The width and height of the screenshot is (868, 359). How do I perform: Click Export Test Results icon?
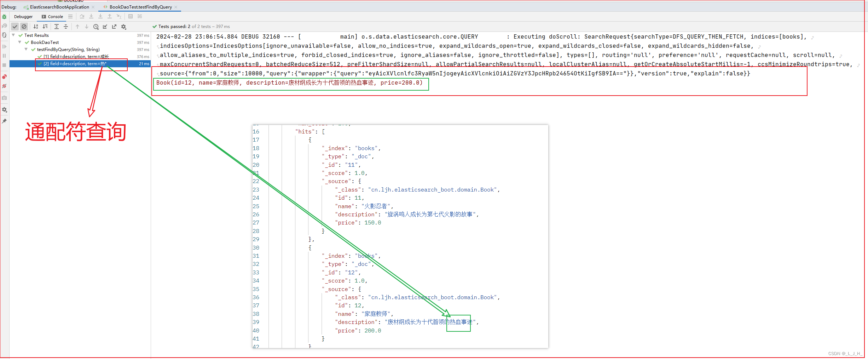[x=114, y=27]
